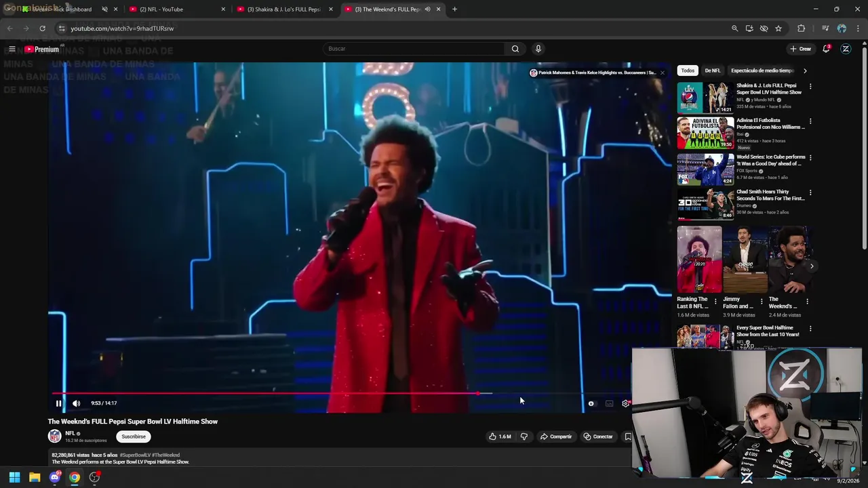Open Discord from the taskbar
Image resolution: width=868 pixels, height=488 pixels.
coord(55,477)
